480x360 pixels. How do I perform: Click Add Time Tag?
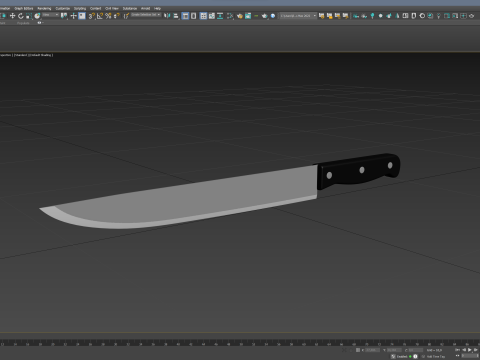(x=436, y=356)
